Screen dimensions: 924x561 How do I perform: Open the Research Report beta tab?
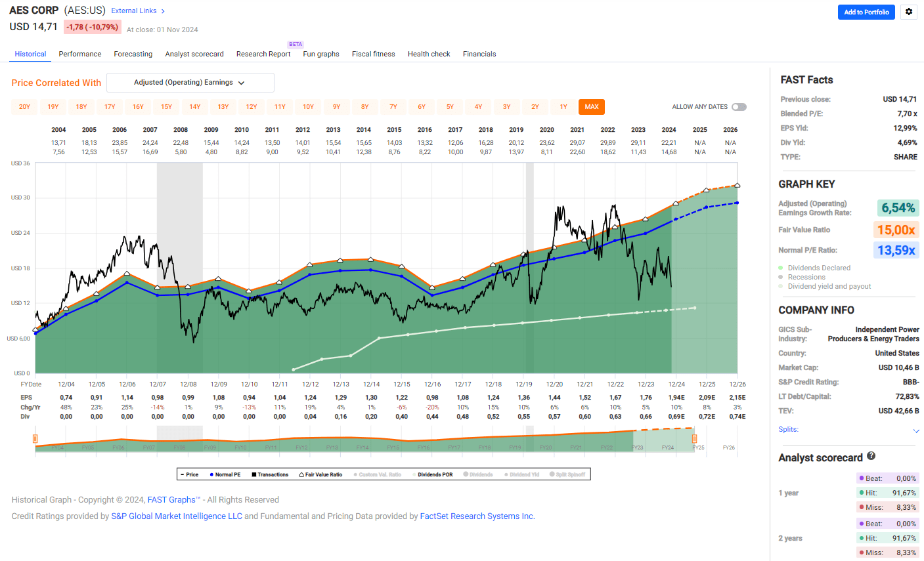pyautogui.click(x=263, y=54)
